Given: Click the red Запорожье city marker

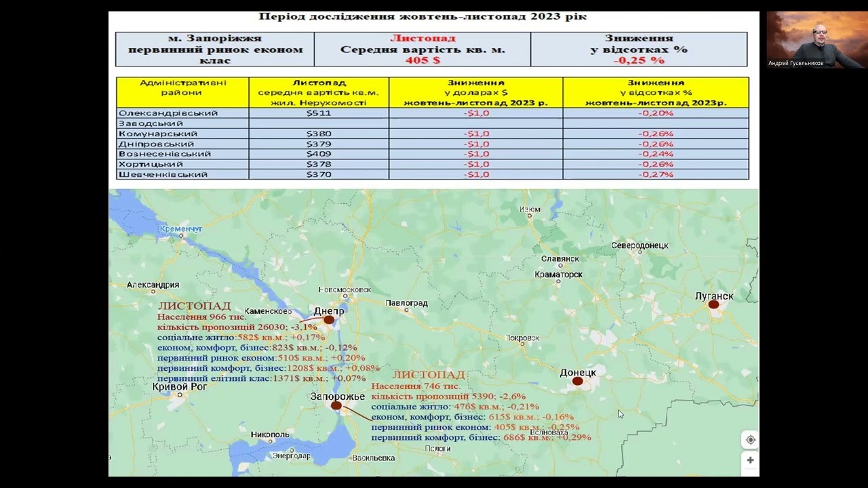Looking at the screenshot, I should click(336, 405).
